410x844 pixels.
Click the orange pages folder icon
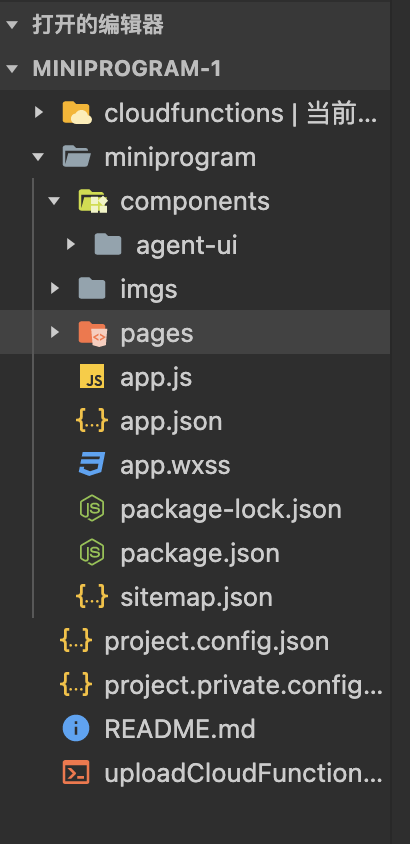click(93, 333)
